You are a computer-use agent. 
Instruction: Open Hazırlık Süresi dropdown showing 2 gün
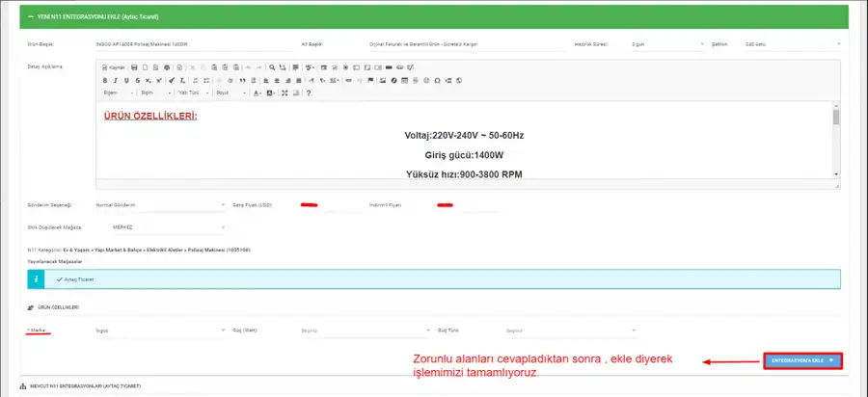(667, 43)
